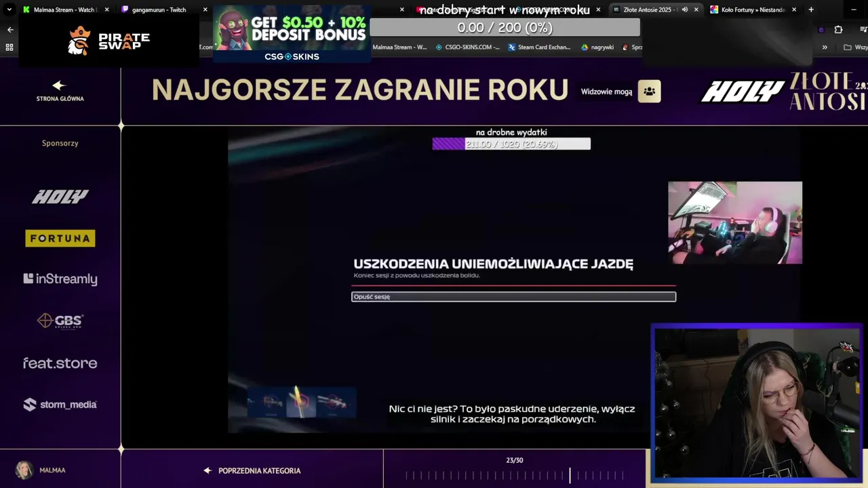Open the CSGO-SKINS.COM bookmark
The height and width of the screenshot is (488, 868).
click(467, 47)
